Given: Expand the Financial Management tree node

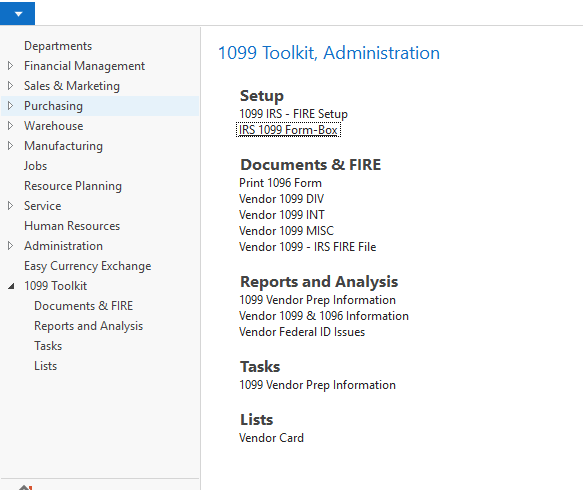Looking at the screenshot, I should [x=10, y=66].
